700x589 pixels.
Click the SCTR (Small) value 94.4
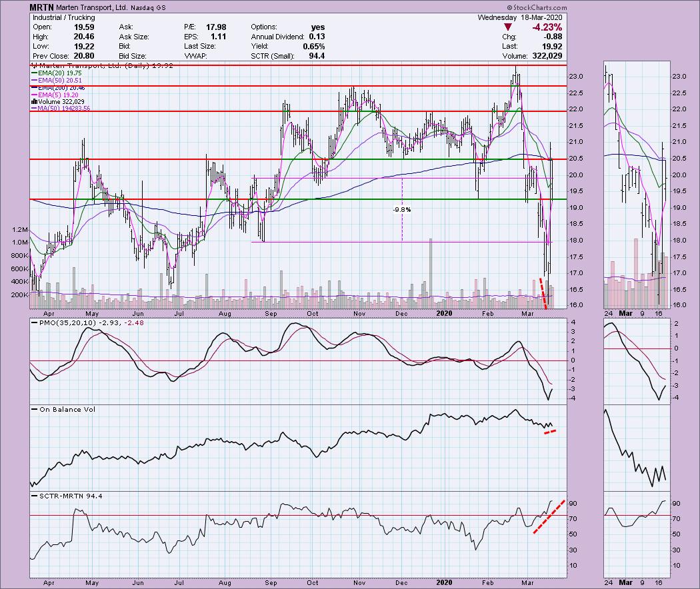tap(317, 56)
